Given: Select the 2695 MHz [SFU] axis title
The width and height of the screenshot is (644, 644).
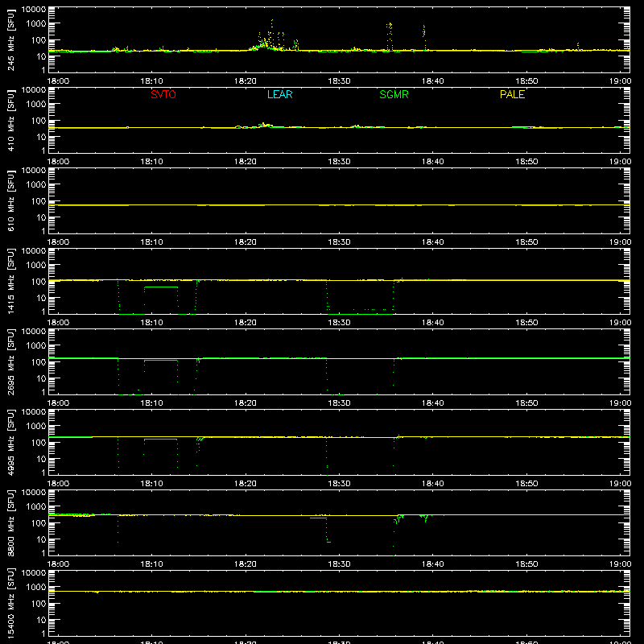Looking at the screenshot, I should (11, 361).
